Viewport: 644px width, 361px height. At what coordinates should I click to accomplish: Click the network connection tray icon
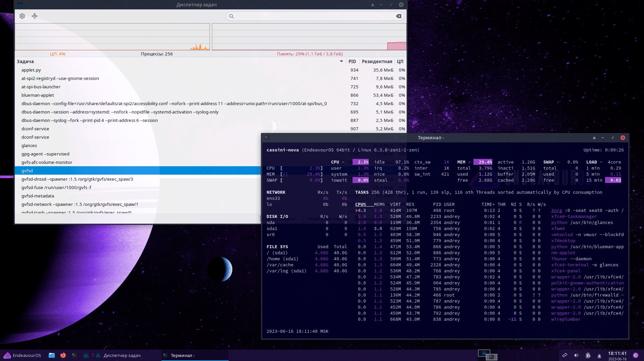click(x=565, y=355)
